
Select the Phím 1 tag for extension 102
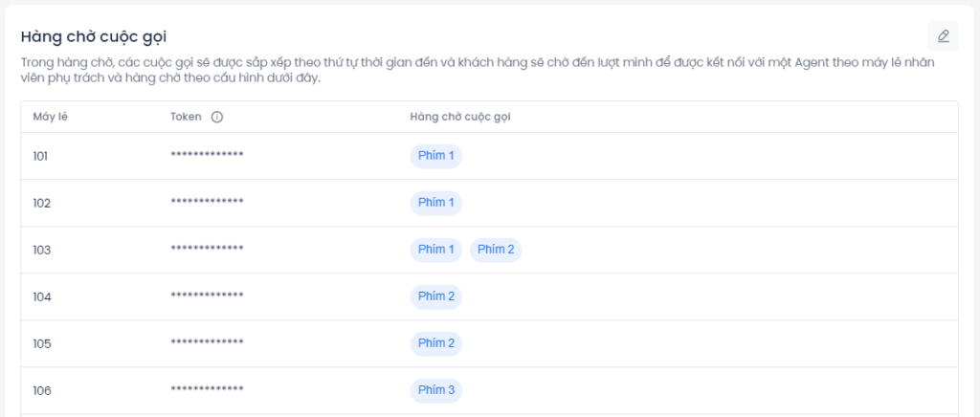(x=435, y=203)
